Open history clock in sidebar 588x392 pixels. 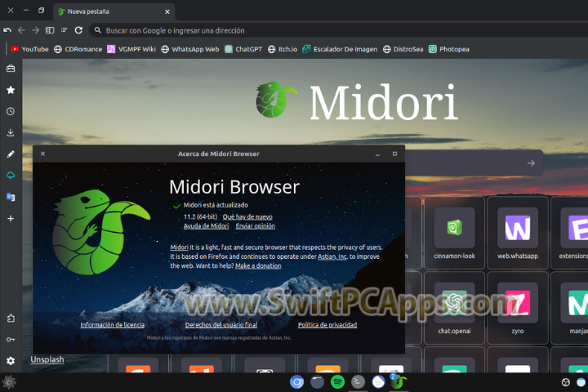click(11, 111)
